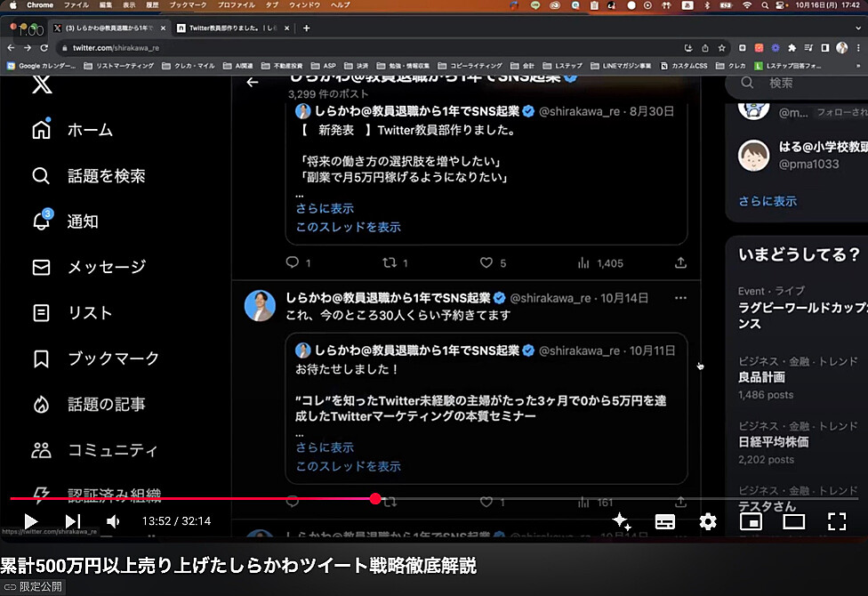Open ホーム from the X sidebar
Screen dimensions: 868x596
click(x=72, y=130)
